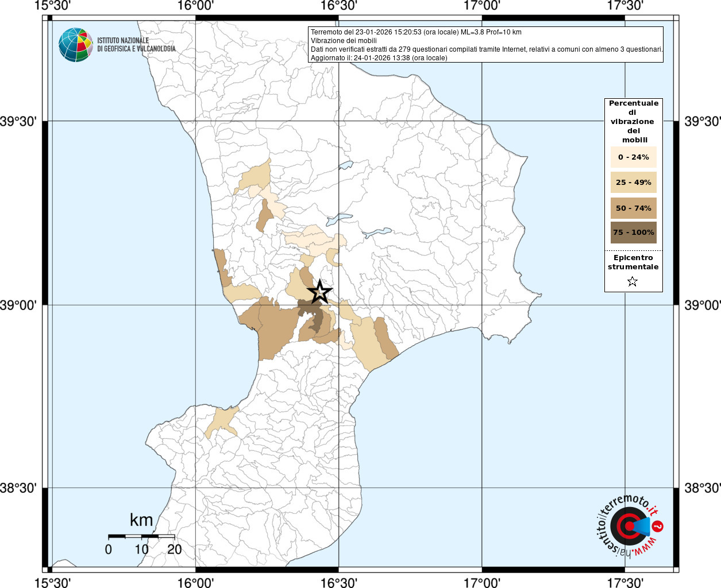Viewport: 721px width, 588px height.
Task: Click the left axis label 38°30'
Action: pos(18,488)
